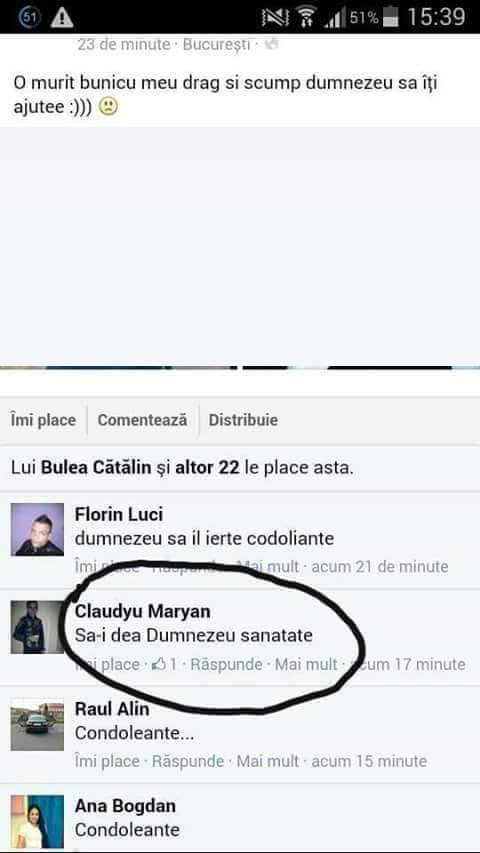The width and height of the screenshot is (480, 853).
Task: Open Raul Alin's profile picture
Action: 38,725
